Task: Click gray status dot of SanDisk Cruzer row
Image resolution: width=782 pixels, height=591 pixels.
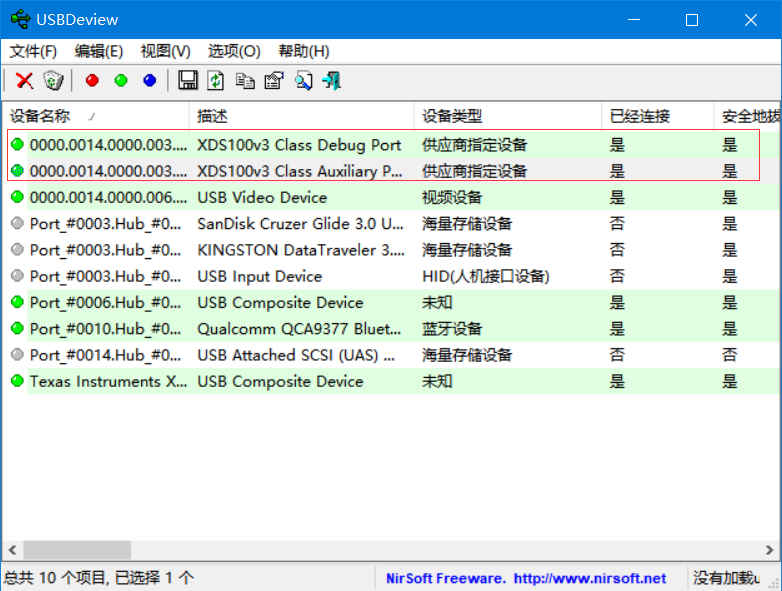Action: tap(17, 223)
